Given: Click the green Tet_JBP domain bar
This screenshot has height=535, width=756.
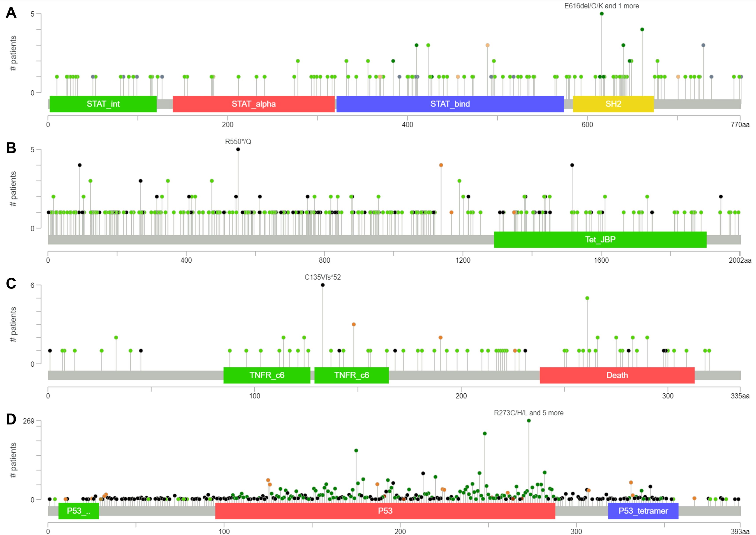Looking at the screenshot, I should 600,240.
